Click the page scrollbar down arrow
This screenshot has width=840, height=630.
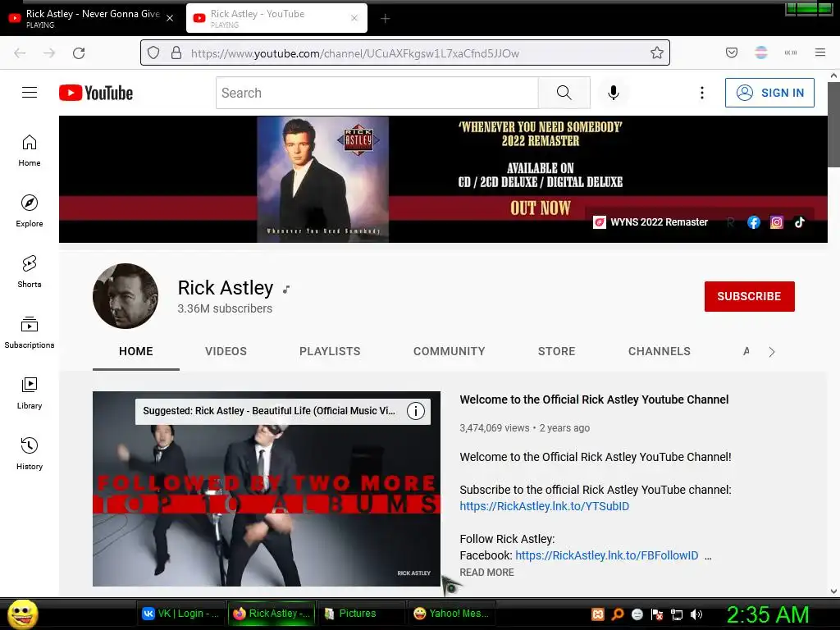[x=833, y=591]
